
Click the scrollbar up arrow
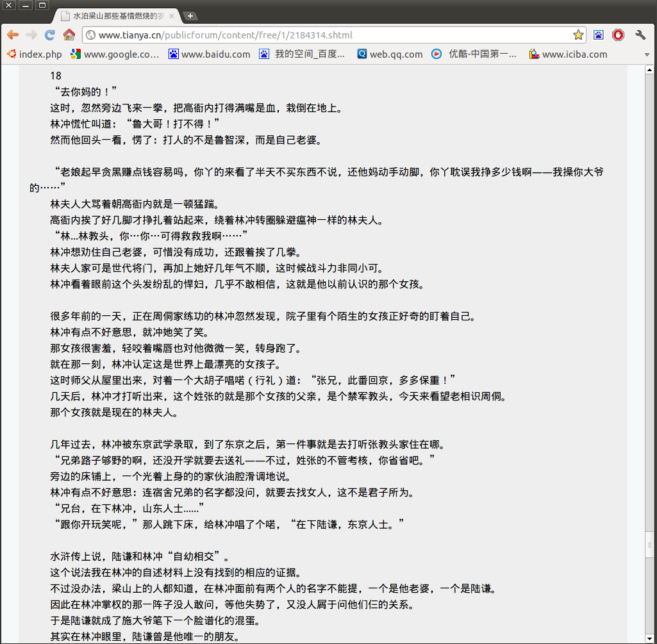tap(649, 70)
